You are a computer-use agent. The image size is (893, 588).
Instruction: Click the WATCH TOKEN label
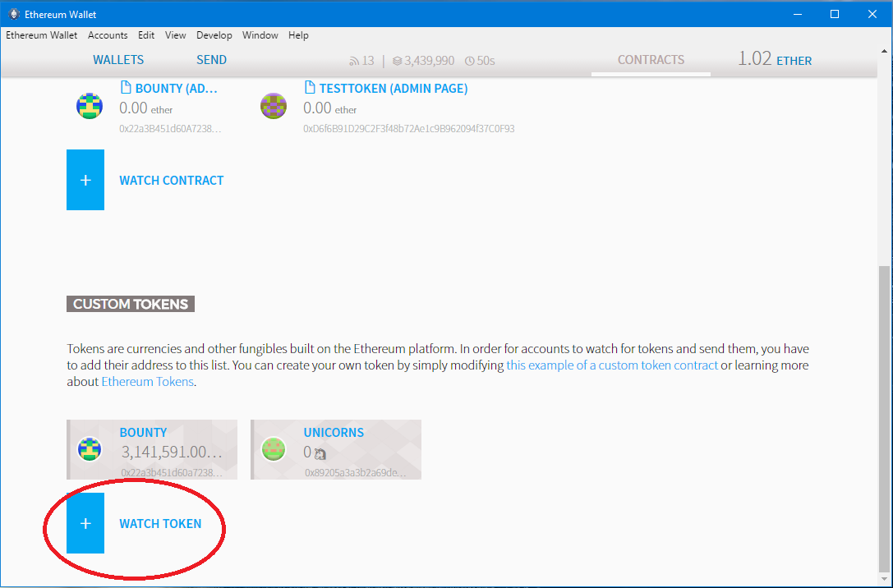pyautogui.click(x=160, y=524)
